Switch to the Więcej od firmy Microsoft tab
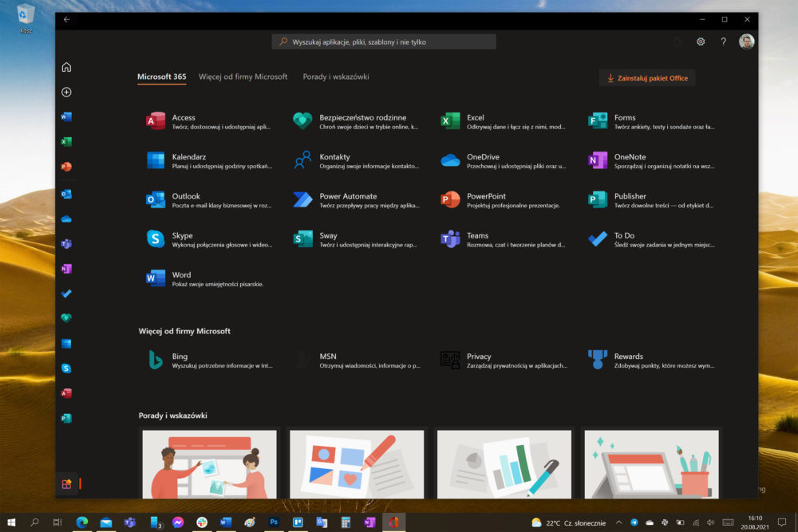Viewport: 798px width, 532px height. (243, 77)
